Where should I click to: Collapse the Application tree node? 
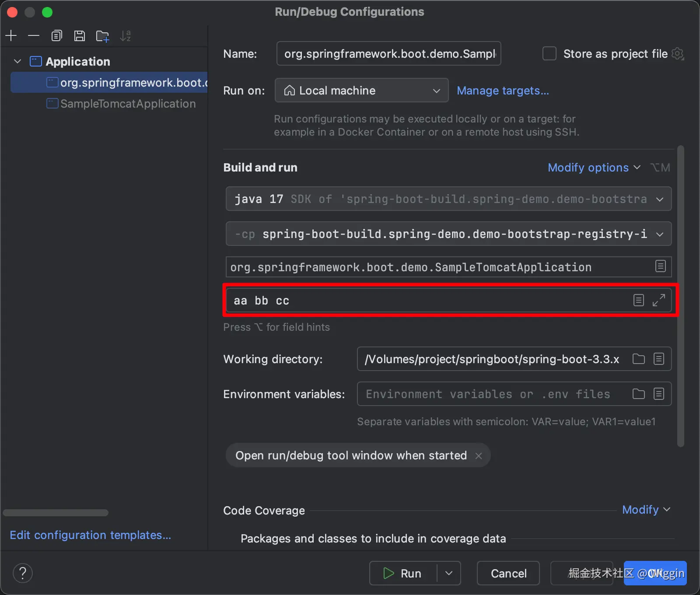[18, 62]
